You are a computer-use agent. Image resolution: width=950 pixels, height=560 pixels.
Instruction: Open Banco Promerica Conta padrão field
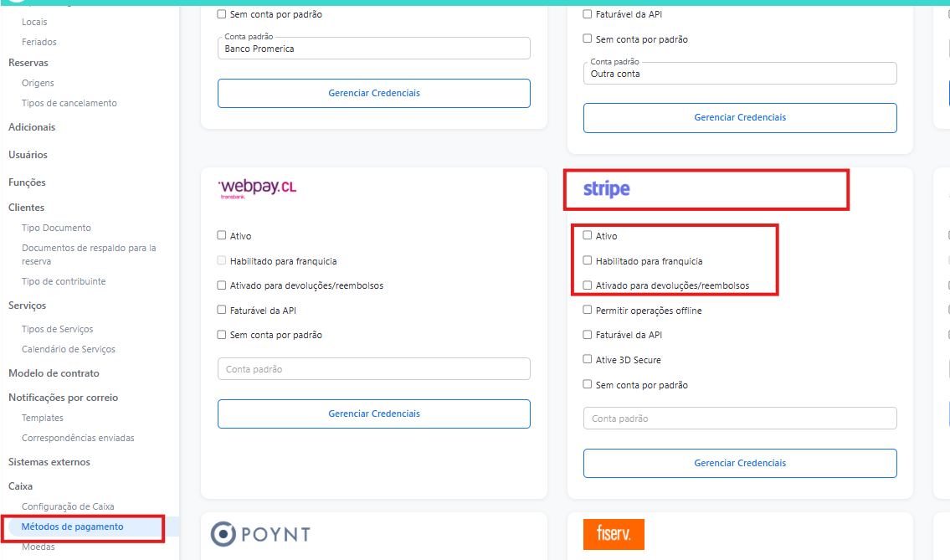pos(374,49)
